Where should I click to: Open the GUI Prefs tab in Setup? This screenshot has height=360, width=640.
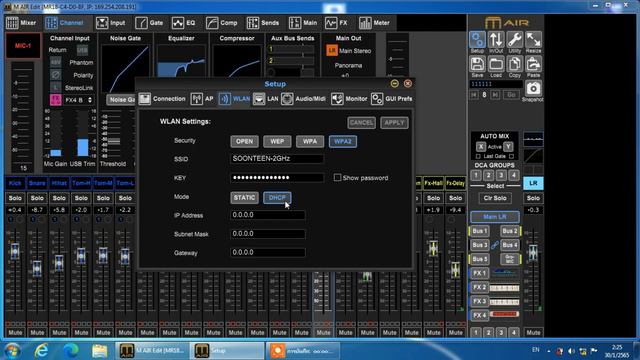click(391, 99)
